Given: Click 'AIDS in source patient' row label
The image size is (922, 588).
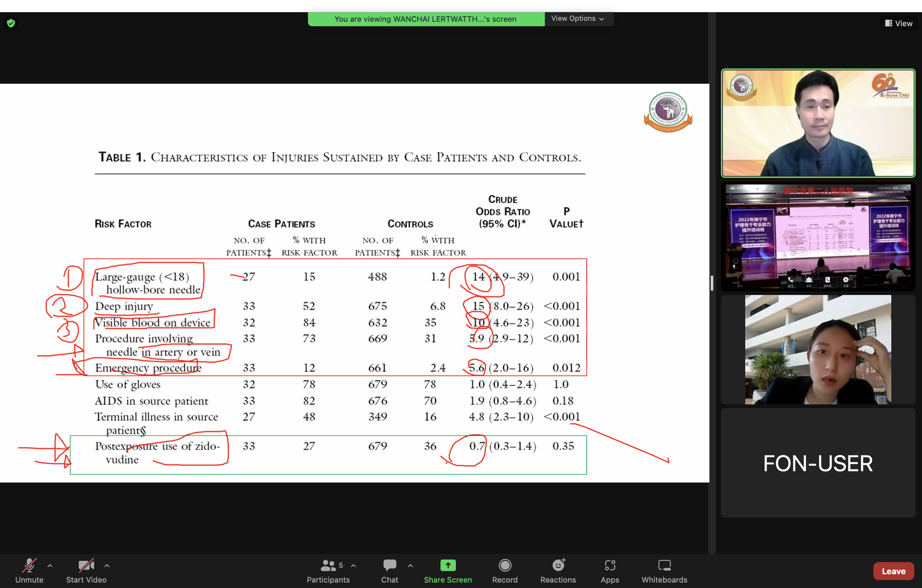Looking at the screenshot, I should coord(151,401).
